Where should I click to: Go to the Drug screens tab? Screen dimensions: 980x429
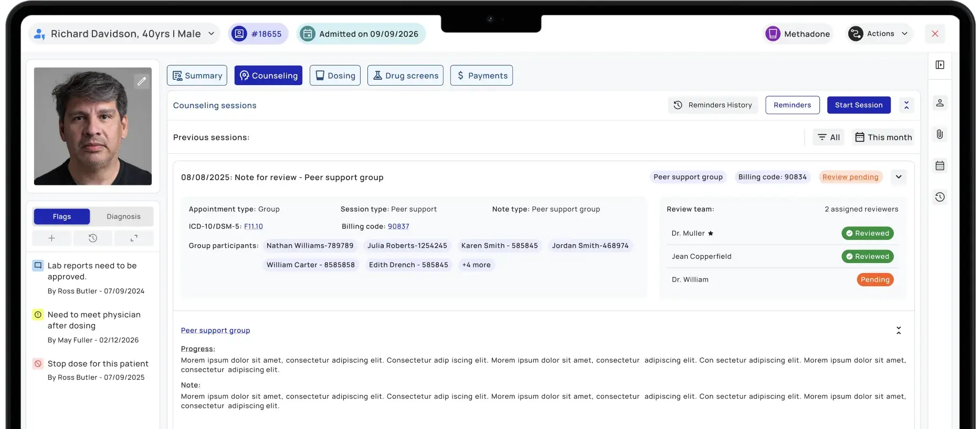tap(405, 76)
